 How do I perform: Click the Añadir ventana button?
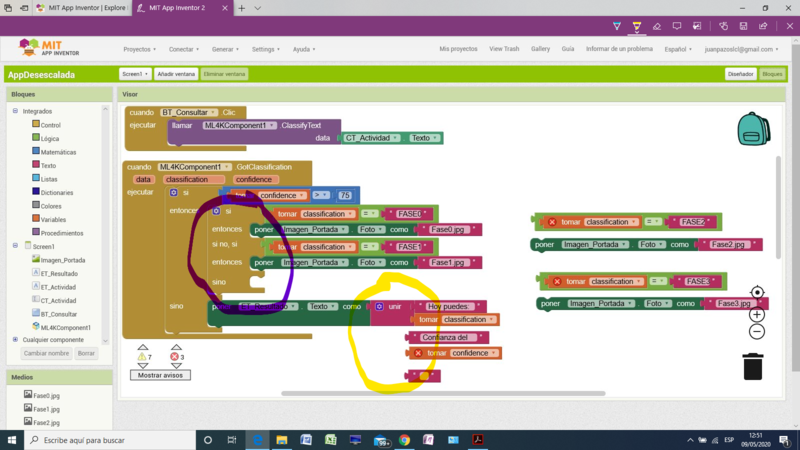click(x=176, y=74)
